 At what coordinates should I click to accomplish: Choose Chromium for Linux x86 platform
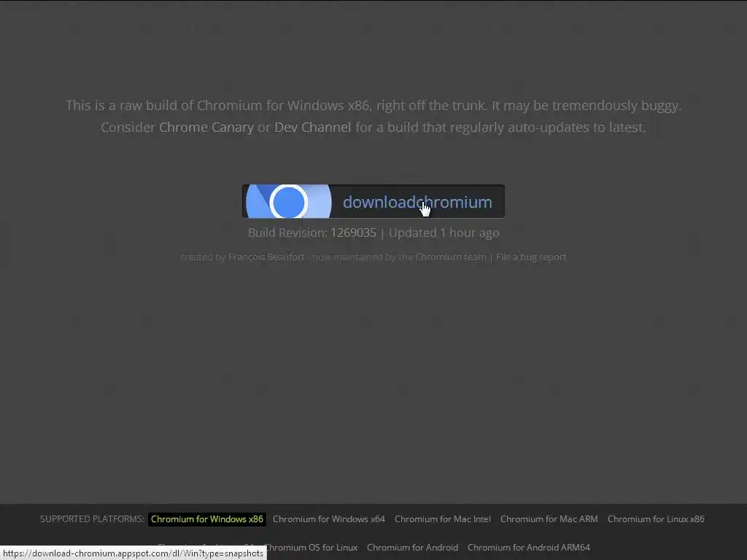(x=656, y=519)
